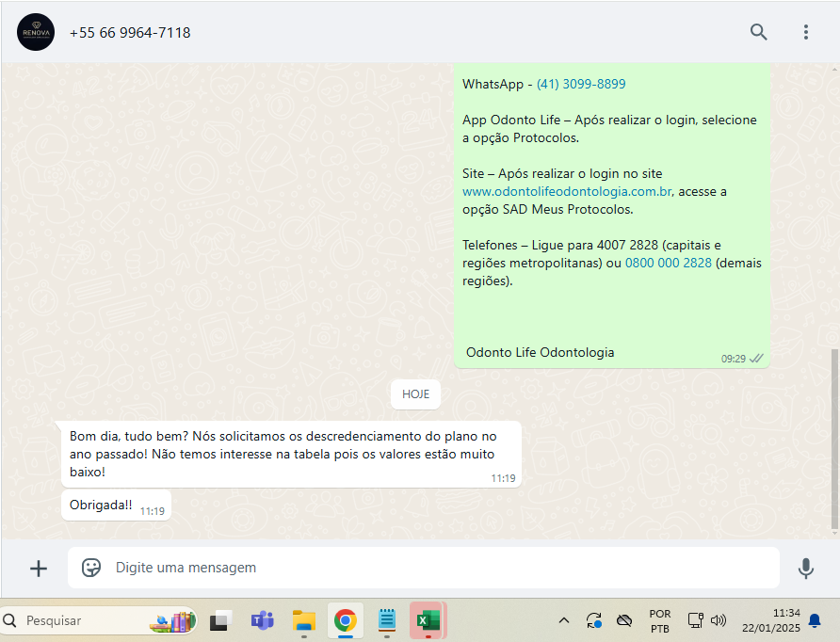Start recording a voice message
840x642 pixels.
click(x=806, y=569)
